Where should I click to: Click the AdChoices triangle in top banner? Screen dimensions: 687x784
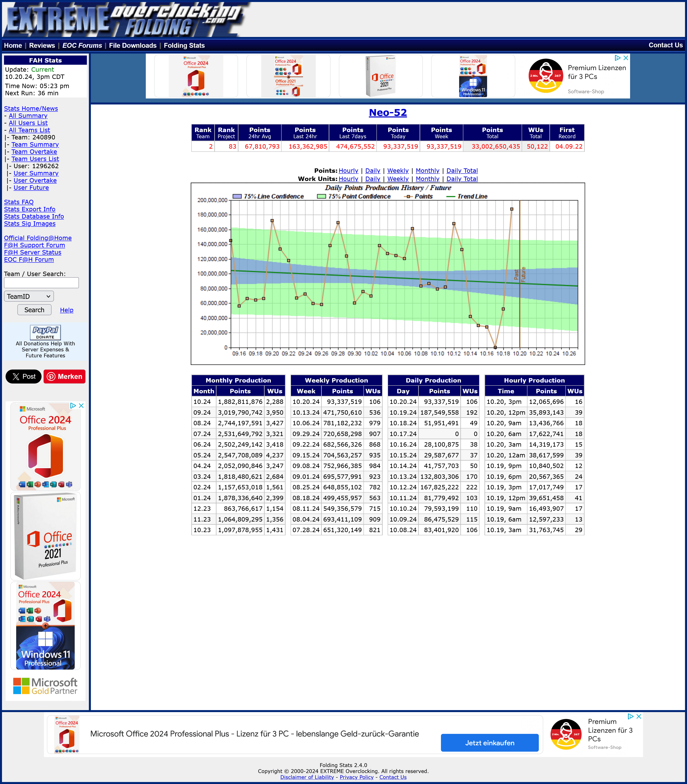point(617,58)
